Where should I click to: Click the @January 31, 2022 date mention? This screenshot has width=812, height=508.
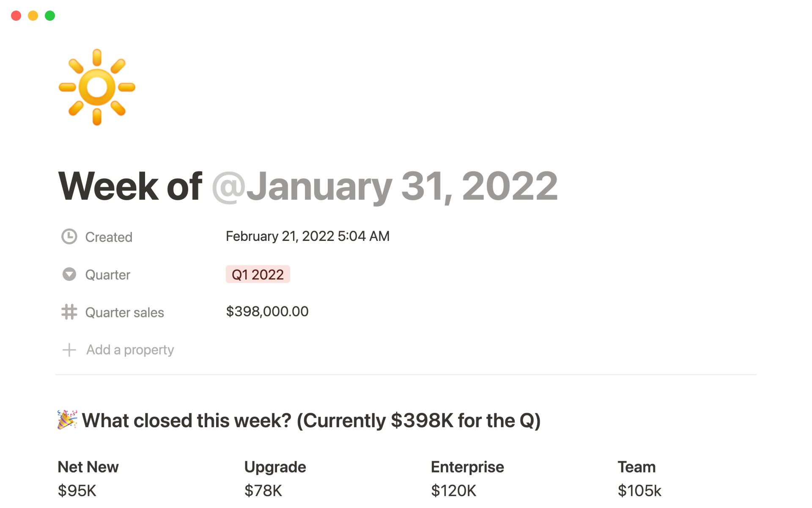coord(384,186)
